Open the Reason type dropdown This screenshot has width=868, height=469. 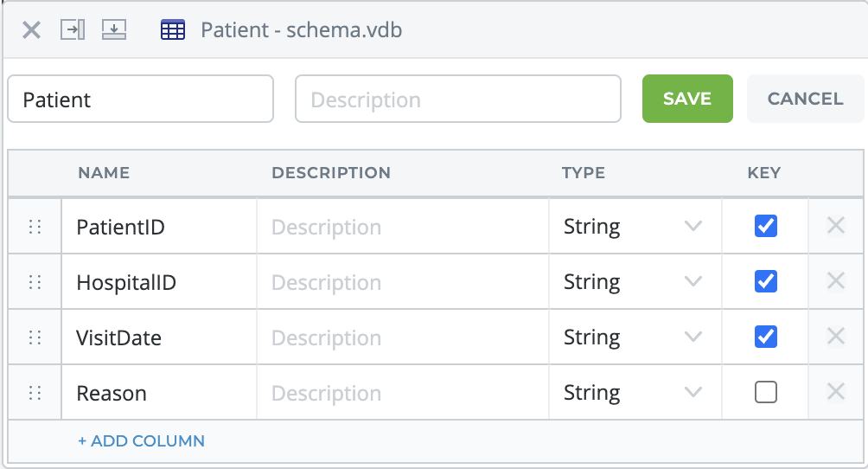tap(635, 393)
